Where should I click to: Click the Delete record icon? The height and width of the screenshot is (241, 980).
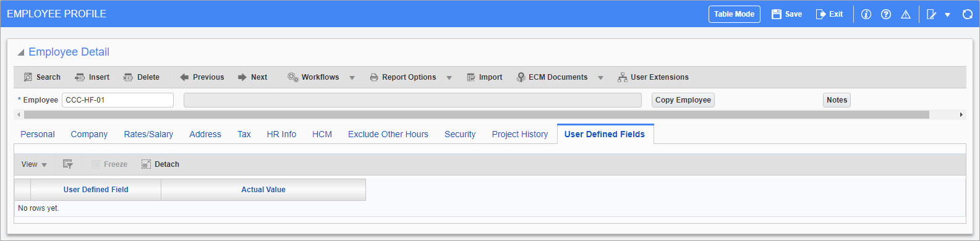click(128, 77)
